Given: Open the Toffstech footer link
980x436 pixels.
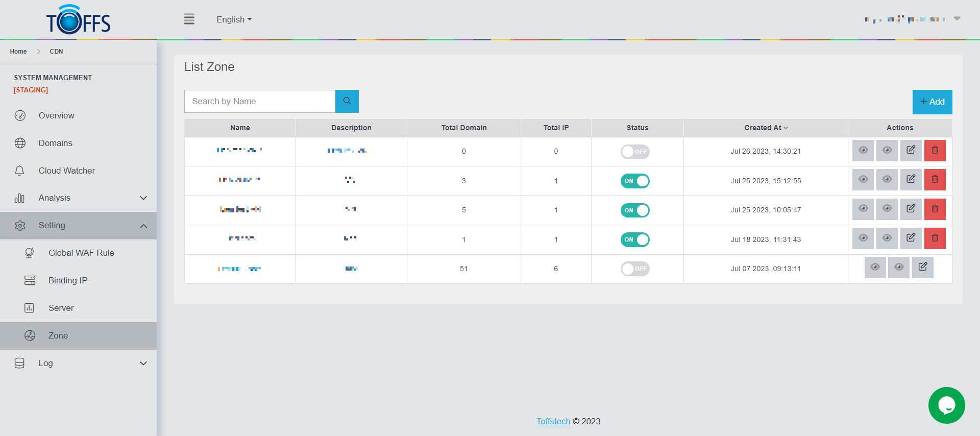Looking at the screenshot, I should click(x=553, y=421).
